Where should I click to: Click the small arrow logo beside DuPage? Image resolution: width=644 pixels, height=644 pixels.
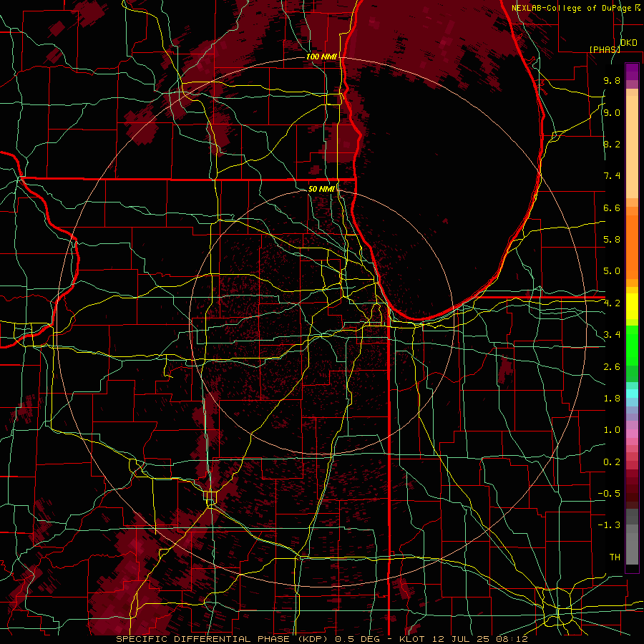[638, 7]
